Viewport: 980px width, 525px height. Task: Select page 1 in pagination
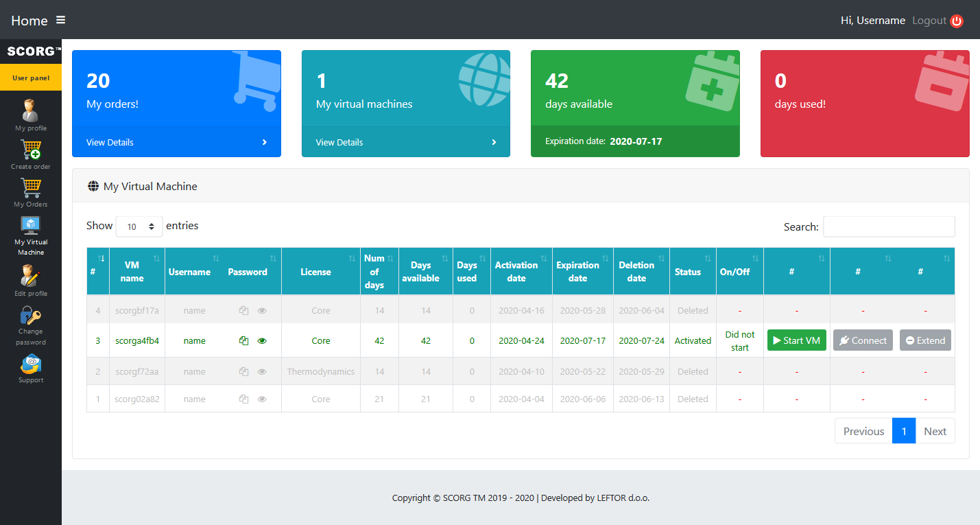[x=904, y=431]
